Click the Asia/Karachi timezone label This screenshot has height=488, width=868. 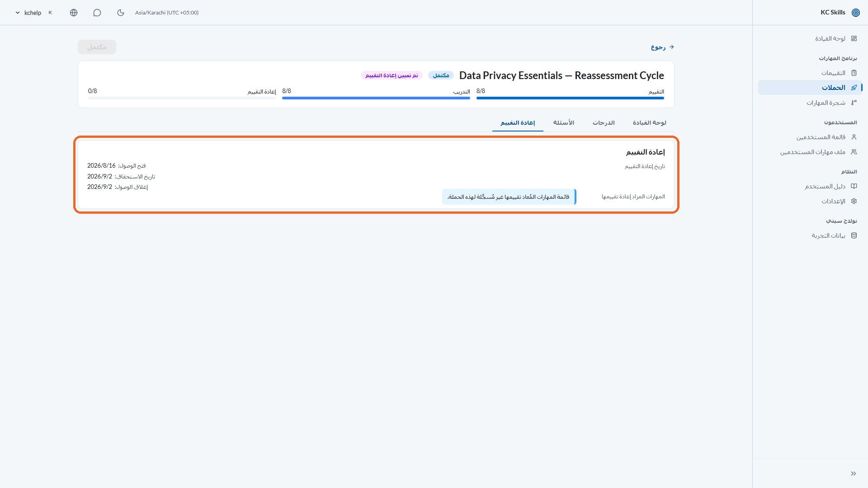tap(167, 13)
